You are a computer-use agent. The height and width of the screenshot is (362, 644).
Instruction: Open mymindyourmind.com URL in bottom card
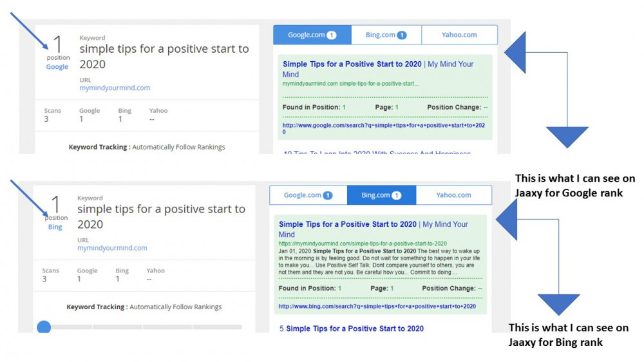pyautogui.click(x=112, y=248)
